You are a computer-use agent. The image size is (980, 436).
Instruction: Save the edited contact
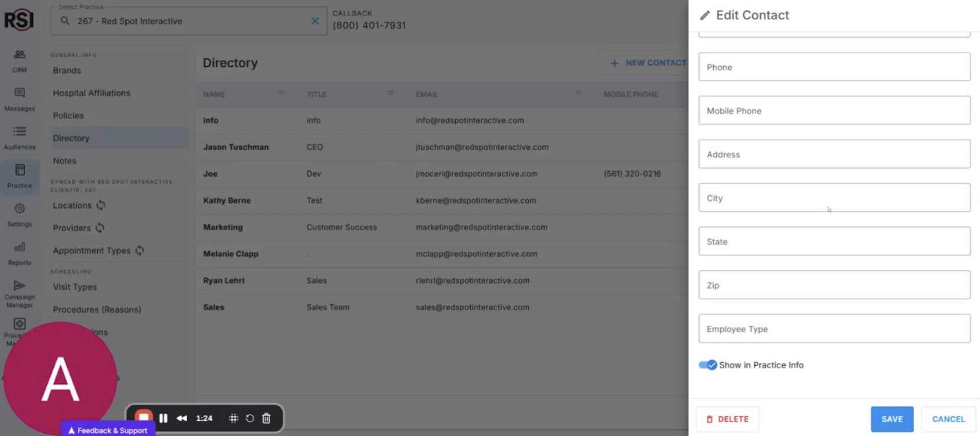click(892, 419)
